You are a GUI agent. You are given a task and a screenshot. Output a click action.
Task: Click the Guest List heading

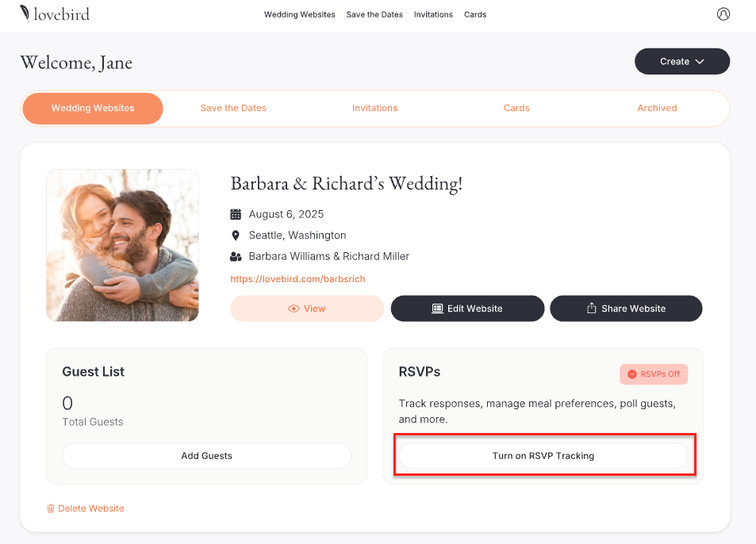(93, 371)
